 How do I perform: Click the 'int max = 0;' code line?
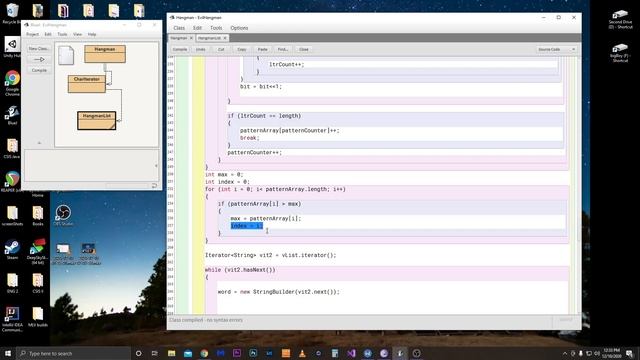(224, 175)
